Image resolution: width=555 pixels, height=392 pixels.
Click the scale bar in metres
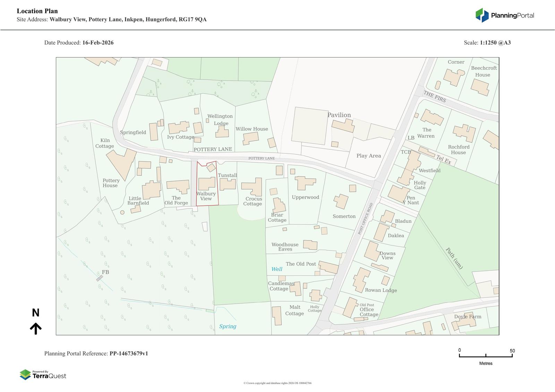pyautogui.click(x=486, y=355)
